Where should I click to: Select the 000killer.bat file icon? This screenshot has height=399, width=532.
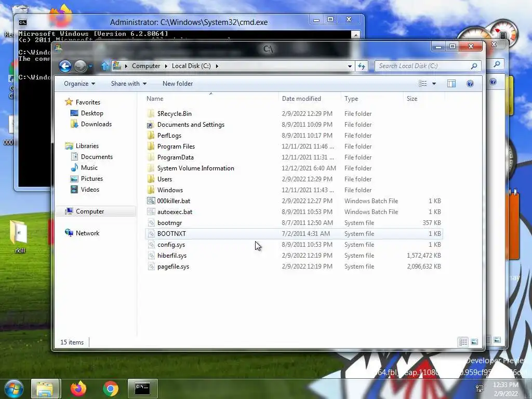click(151, 201)
